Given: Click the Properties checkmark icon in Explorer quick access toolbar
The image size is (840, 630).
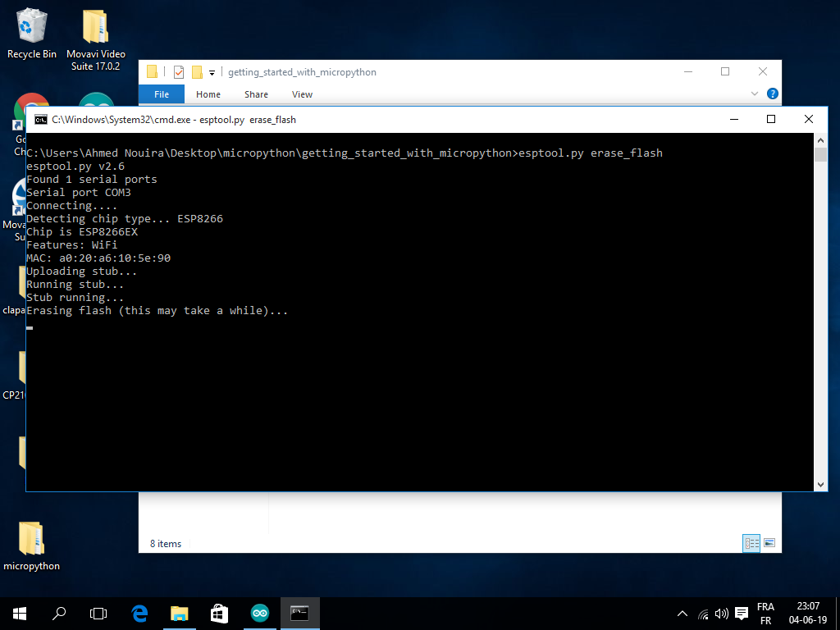Looking at the screenshot, I should click(x=179, y=72).
